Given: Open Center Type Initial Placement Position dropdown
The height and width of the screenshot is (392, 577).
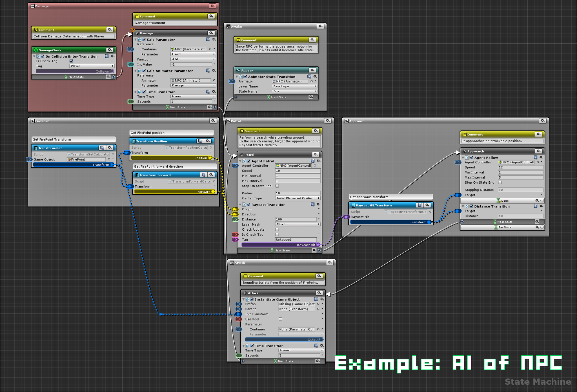Looking at the screenshot, I should click(298, 198).
